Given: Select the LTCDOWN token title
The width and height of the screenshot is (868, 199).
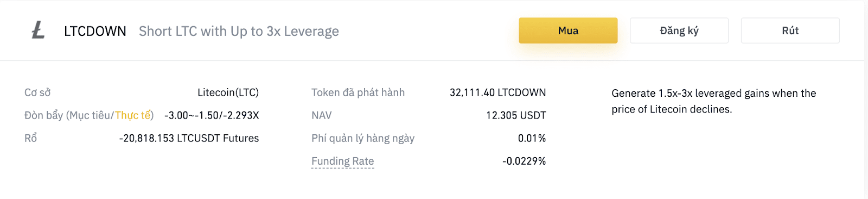Looking at the screenshot, I should pyautogui.click(x=95, y=31).
